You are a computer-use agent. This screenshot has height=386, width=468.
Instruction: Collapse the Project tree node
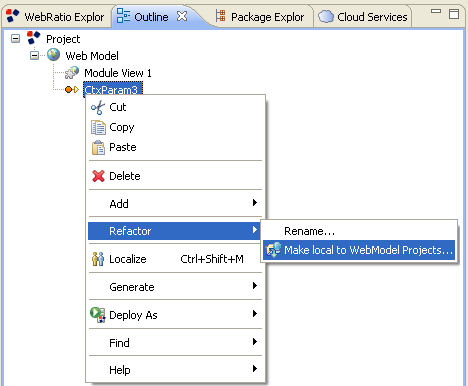[x=15, y=39]
